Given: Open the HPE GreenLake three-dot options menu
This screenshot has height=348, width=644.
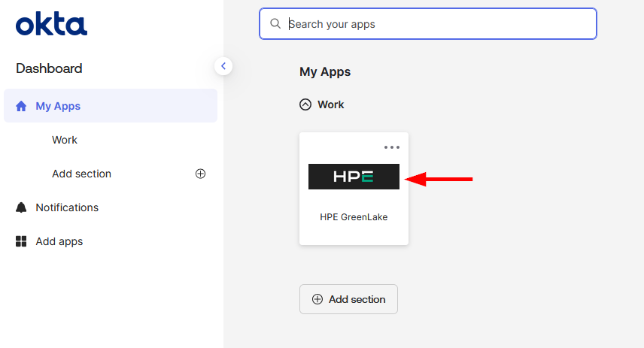Looking at the screenshot, I should click(391, 147).
